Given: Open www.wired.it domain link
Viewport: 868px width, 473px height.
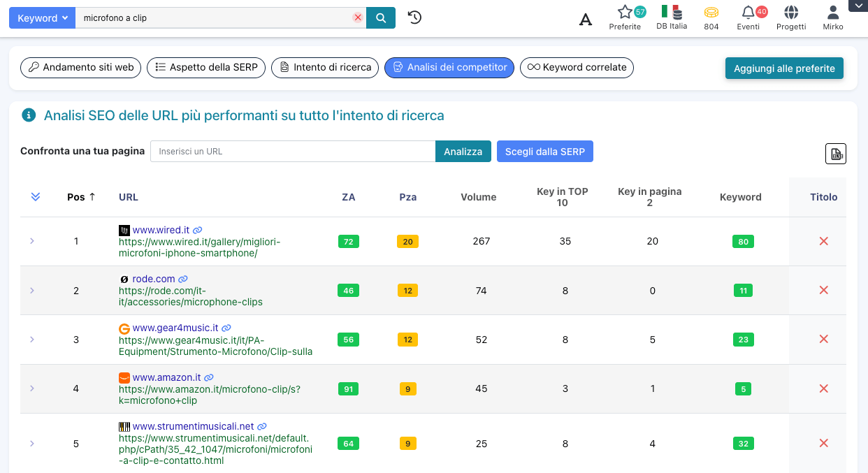Looking at the screenshot, I should click(x=161, y=230).
